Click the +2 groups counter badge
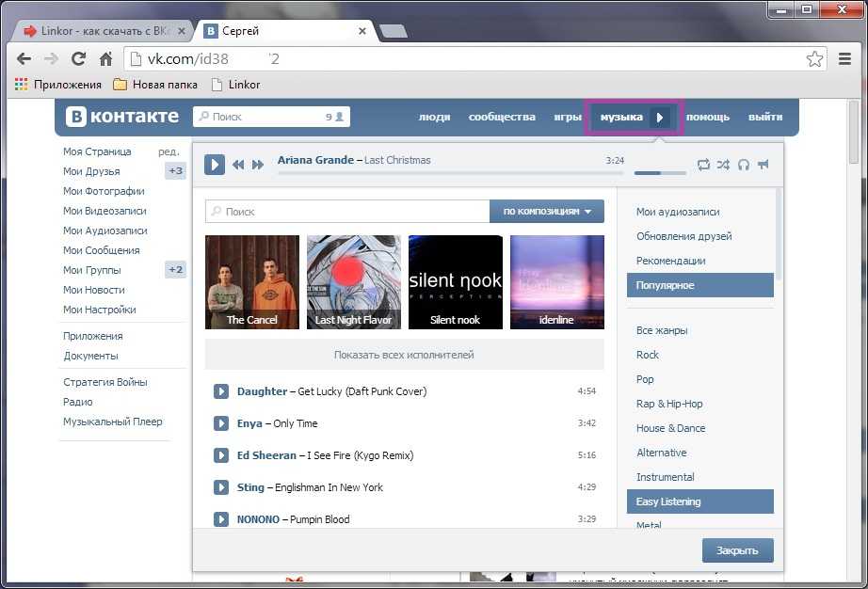This screenshot has height=589, width=868. pyautogui.click(x=176, y=270)
